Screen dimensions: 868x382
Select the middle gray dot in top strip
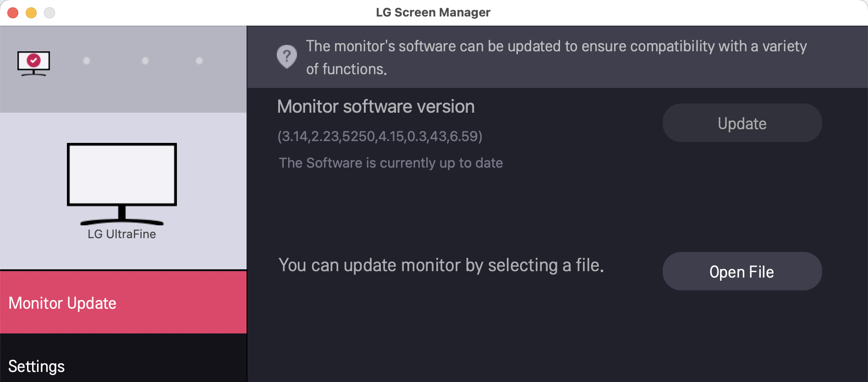click(x=145, y=60)
